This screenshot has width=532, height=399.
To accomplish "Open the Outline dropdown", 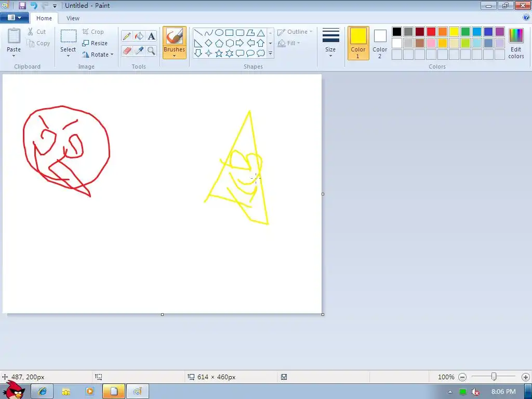I will pos(295,32).
